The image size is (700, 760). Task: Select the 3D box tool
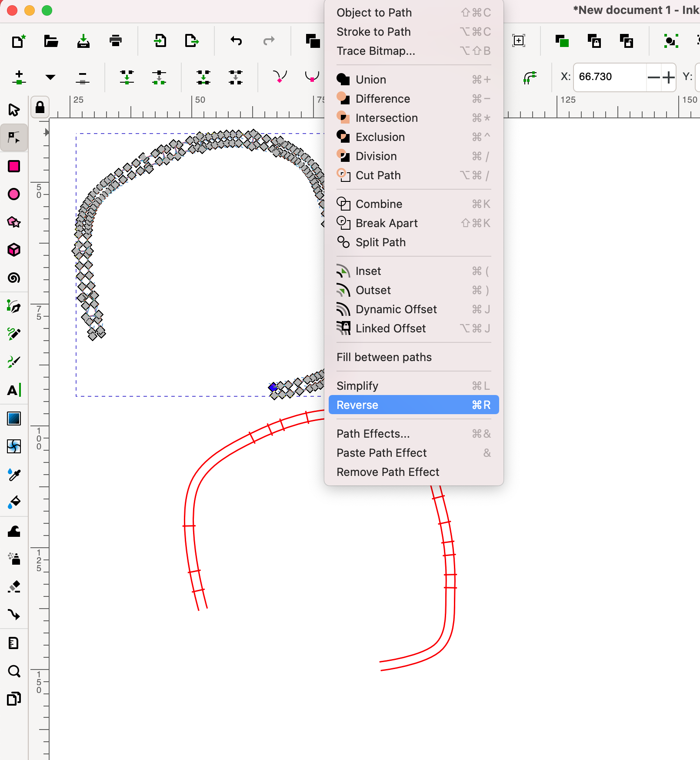[x=14, y=250]
